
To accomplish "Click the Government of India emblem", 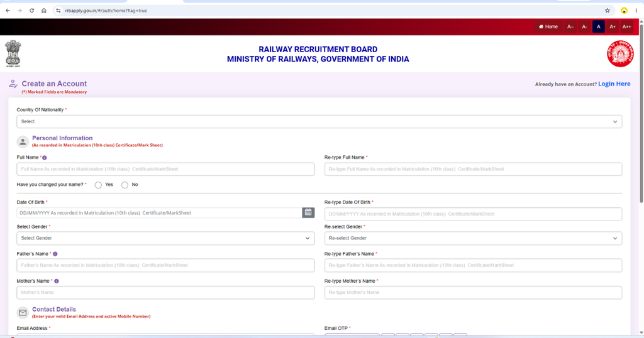I will coord(13,54).
